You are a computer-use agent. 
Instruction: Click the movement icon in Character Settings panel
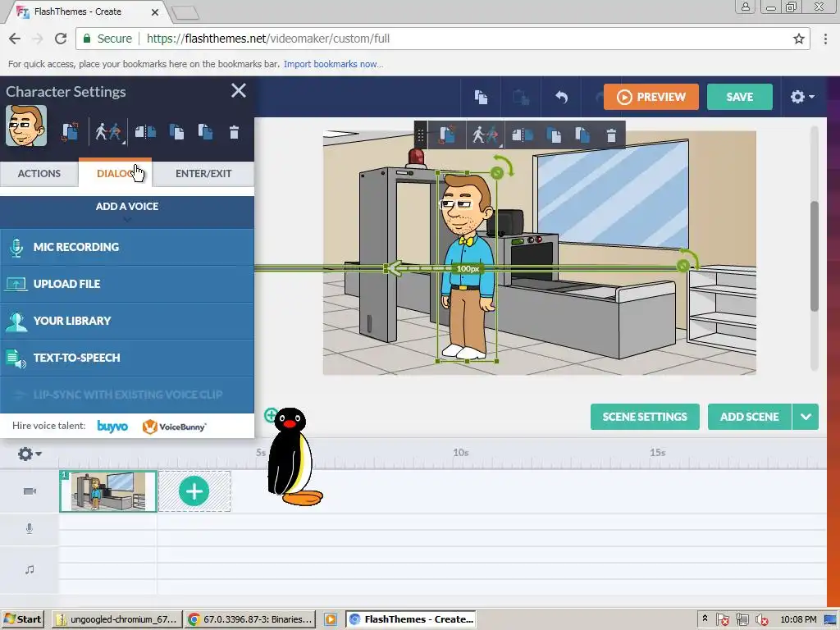pos(109,132)
